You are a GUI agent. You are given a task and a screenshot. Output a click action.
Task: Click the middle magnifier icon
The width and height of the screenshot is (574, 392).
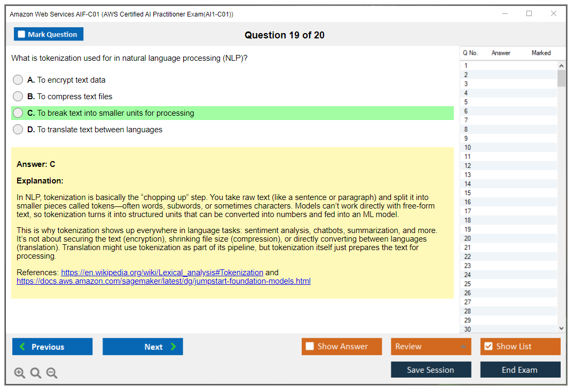(36, 373)
